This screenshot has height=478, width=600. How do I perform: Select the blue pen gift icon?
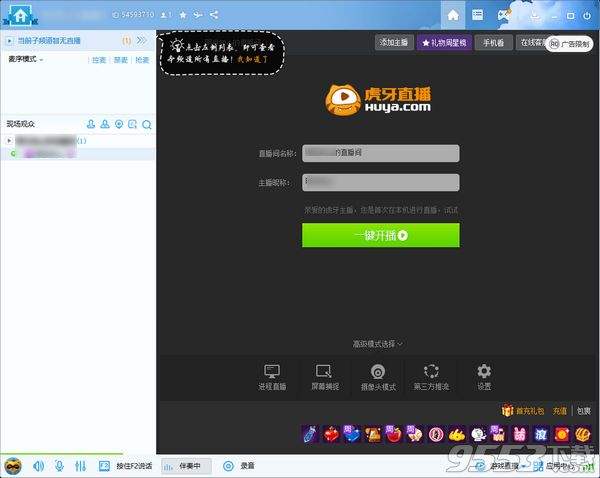point(310,434)
